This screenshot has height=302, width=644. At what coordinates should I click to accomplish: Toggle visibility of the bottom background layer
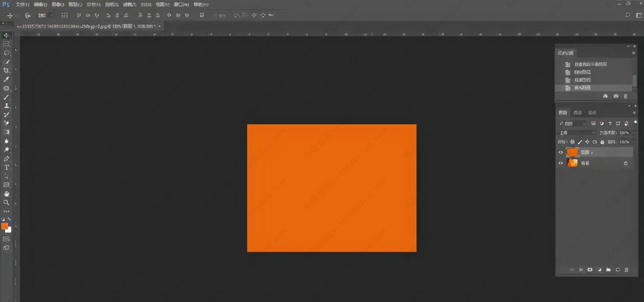561,163
